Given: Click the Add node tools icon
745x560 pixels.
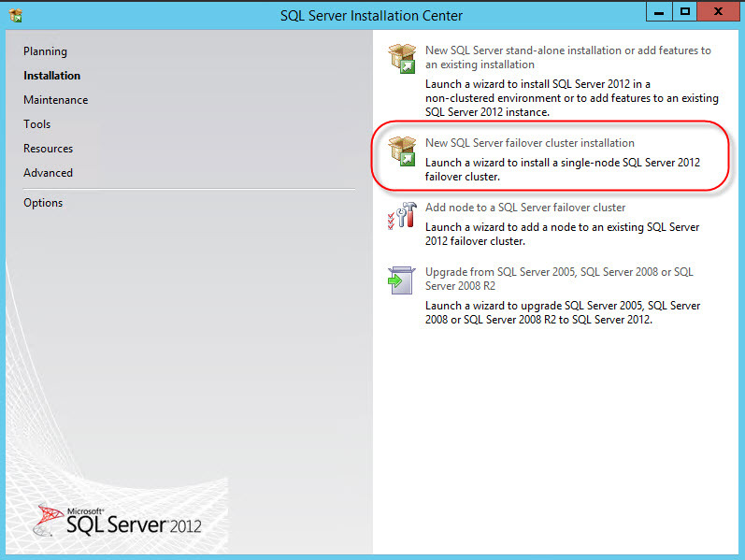Looking at the screenshot, I should click(402, 216).
